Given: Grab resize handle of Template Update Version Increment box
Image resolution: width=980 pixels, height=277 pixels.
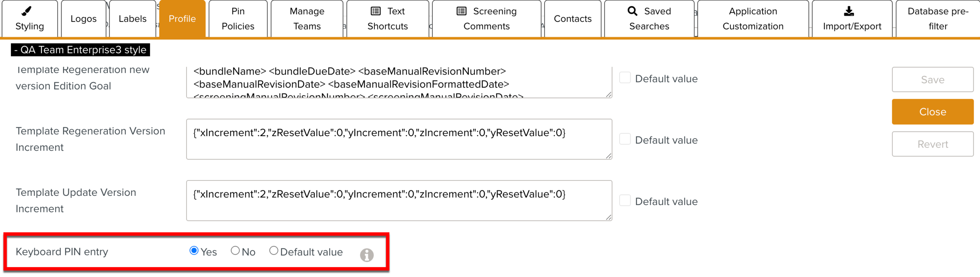Looking at the screenshot, I should coord(608,217).
